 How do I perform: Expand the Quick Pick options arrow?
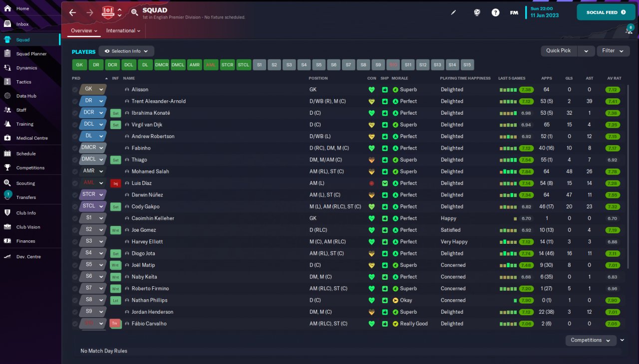tap(586, 51)
